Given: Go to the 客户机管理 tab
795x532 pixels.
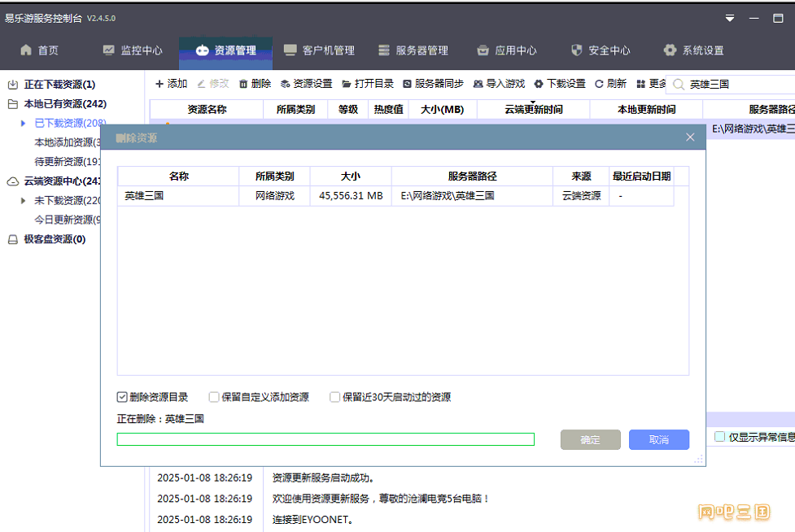Looking at the screenshot, I should 320,50.
